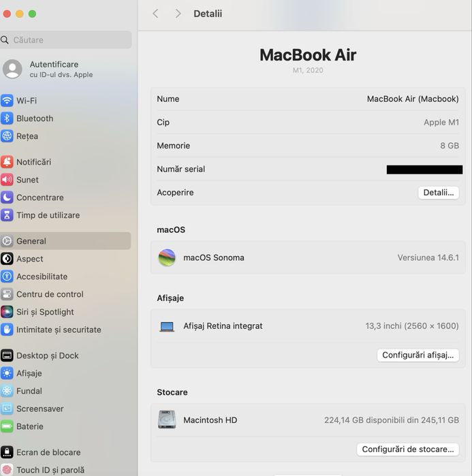Click the yellow minimize window button
Screen dimensions: 472x476
[x=20, y=14]
